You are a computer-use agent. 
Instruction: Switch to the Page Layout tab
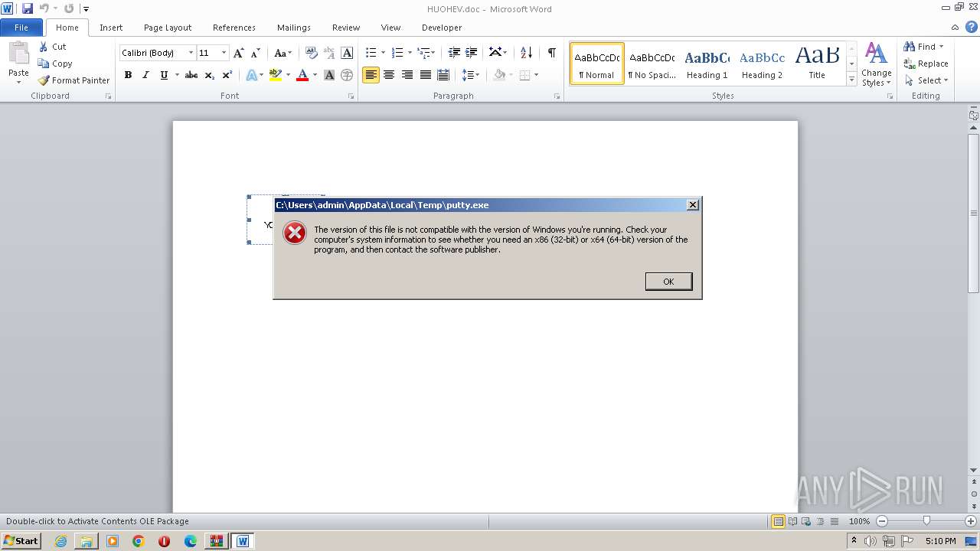168,28
